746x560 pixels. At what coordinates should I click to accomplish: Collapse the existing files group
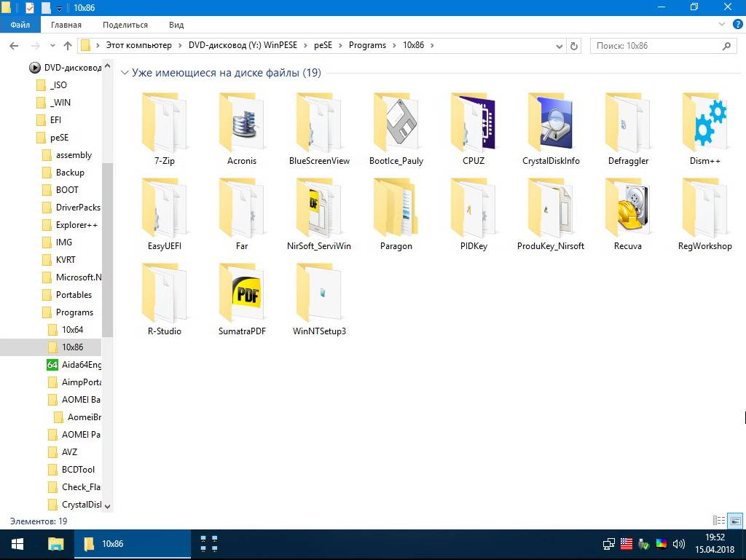point(125,73)
